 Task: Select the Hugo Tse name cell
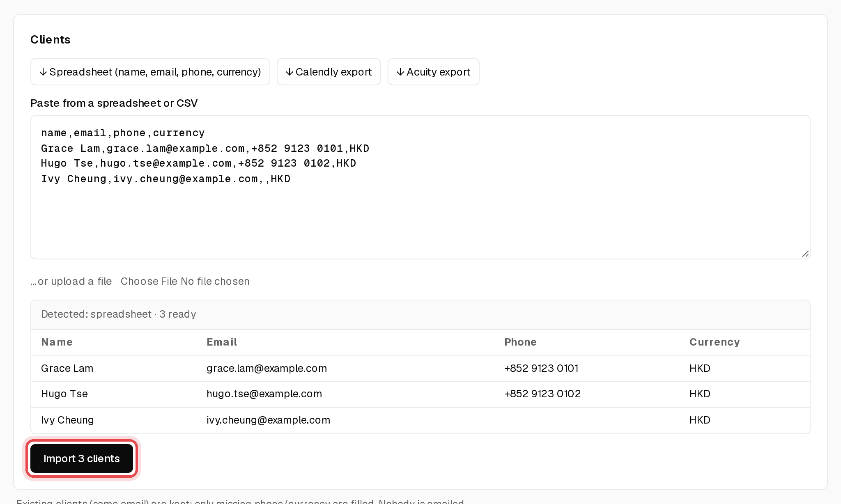(x=64, y=394)
